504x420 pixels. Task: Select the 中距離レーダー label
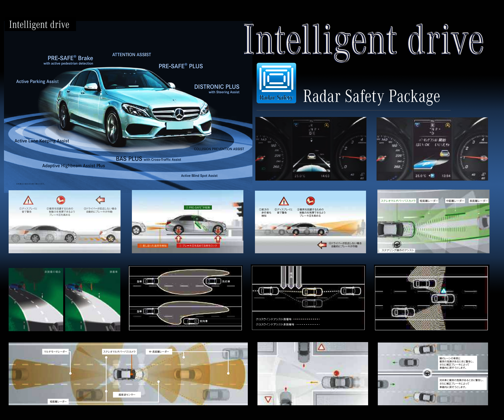(x=455, y=201)
